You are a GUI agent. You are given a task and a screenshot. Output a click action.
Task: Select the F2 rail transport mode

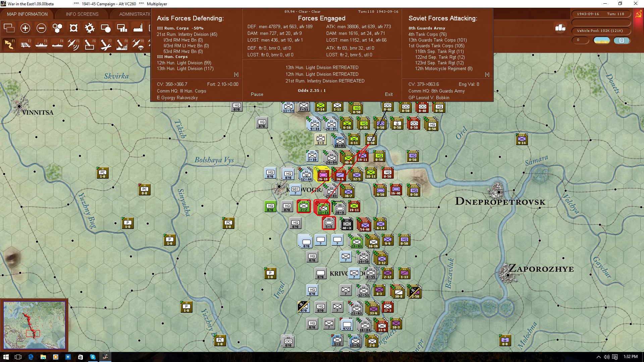[25, 44]
